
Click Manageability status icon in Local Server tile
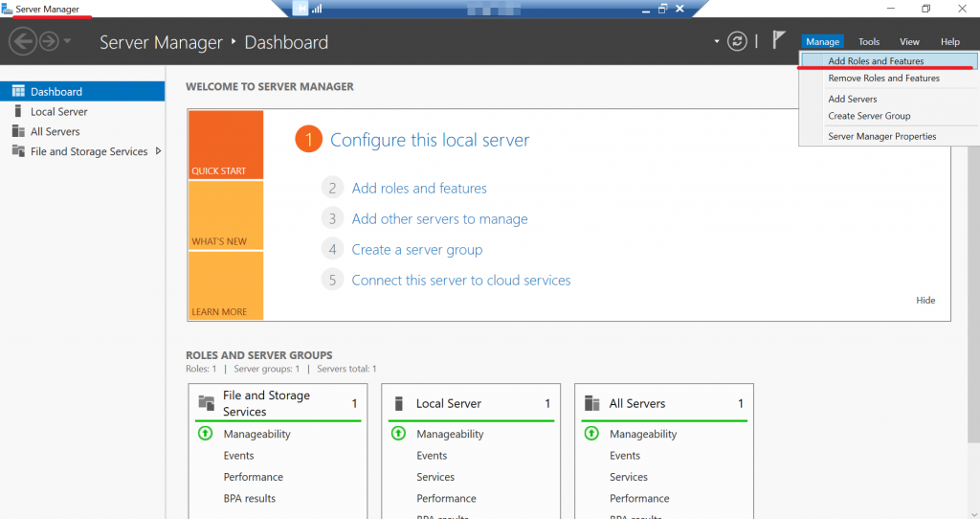[x=398, y=433]
